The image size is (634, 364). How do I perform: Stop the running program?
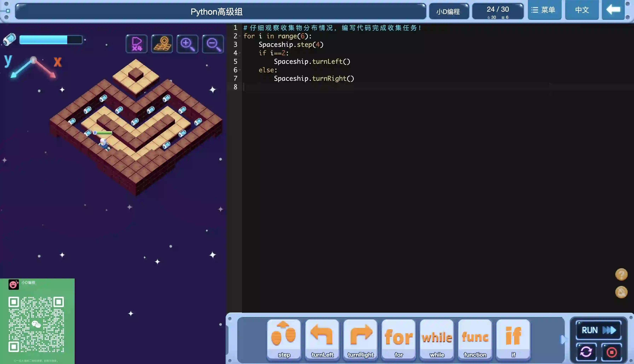612,352
